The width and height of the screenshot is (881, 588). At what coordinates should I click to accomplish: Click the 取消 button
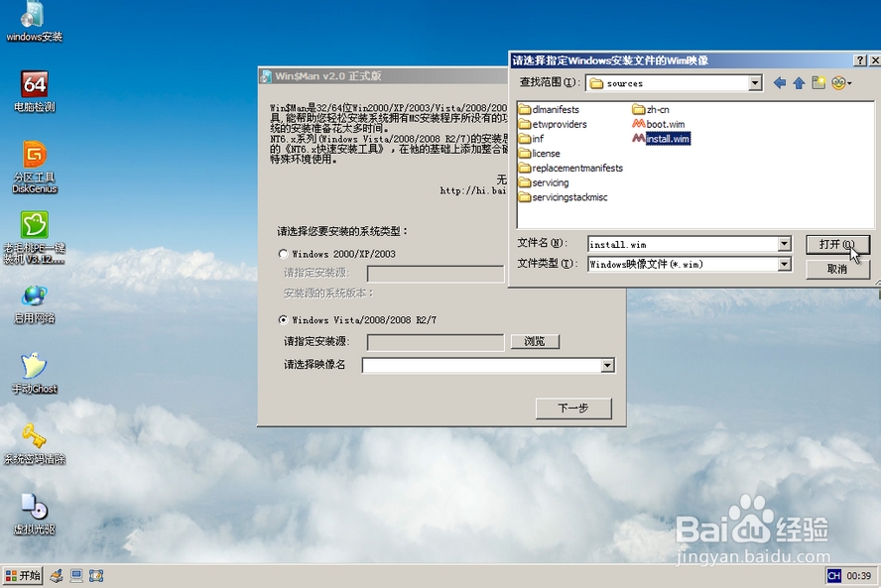tap(837, 269)
